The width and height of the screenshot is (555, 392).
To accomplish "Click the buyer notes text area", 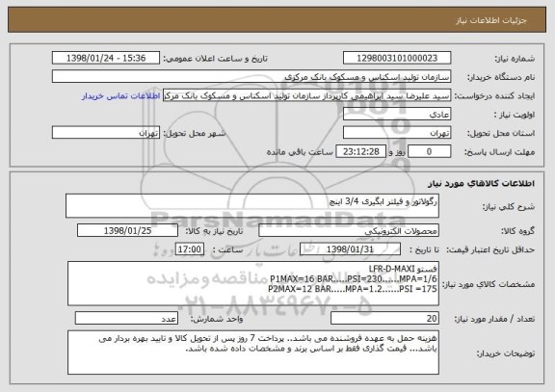I will pos(253,353).
